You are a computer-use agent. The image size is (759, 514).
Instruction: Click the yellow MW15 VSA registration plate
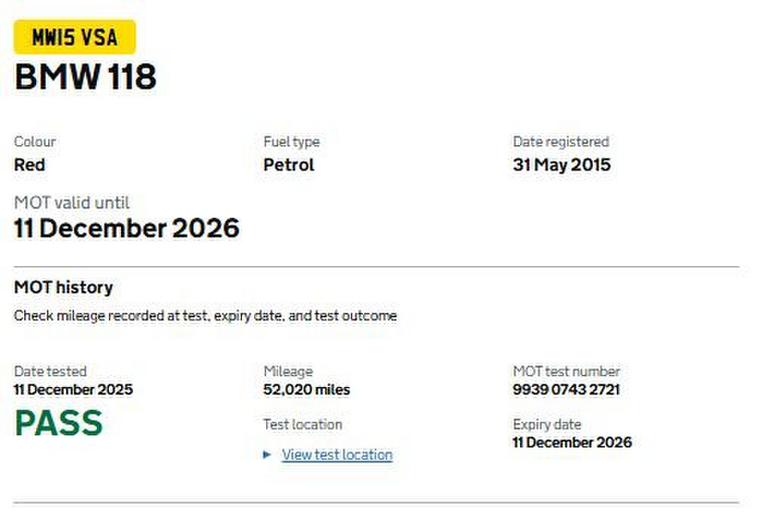pyautogui.click(x=75, y=38)
